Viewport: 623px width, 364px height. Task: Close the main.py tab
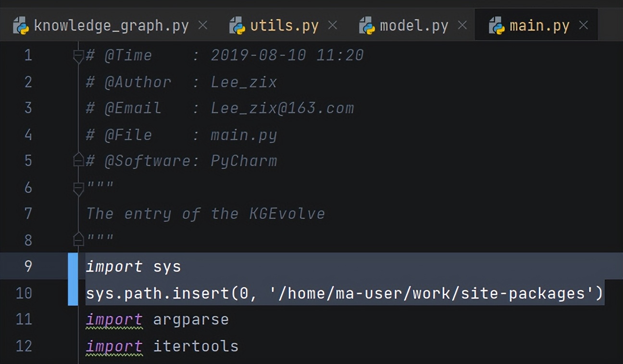[x=584, y=25]
